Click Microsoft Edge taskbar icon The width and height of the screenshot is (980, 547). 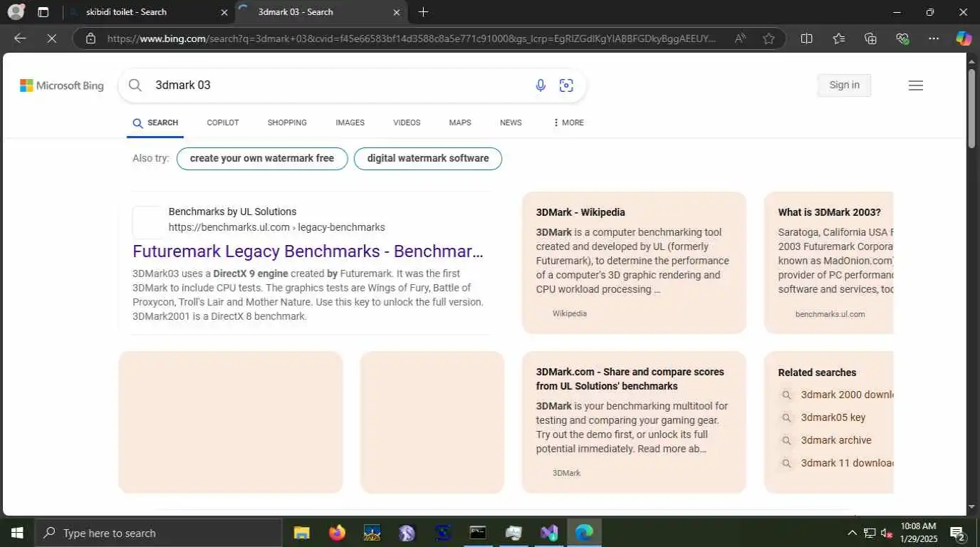pyautogui.click(x=584, y=533)
